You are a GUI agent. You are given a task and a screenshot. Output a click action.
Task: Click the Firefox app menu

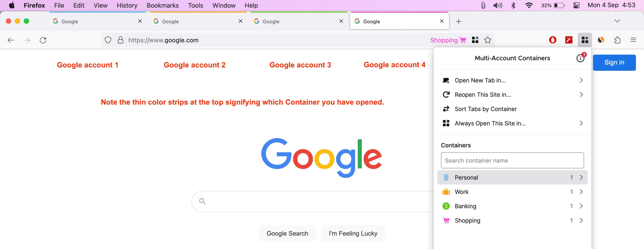[x=34, y=5]
